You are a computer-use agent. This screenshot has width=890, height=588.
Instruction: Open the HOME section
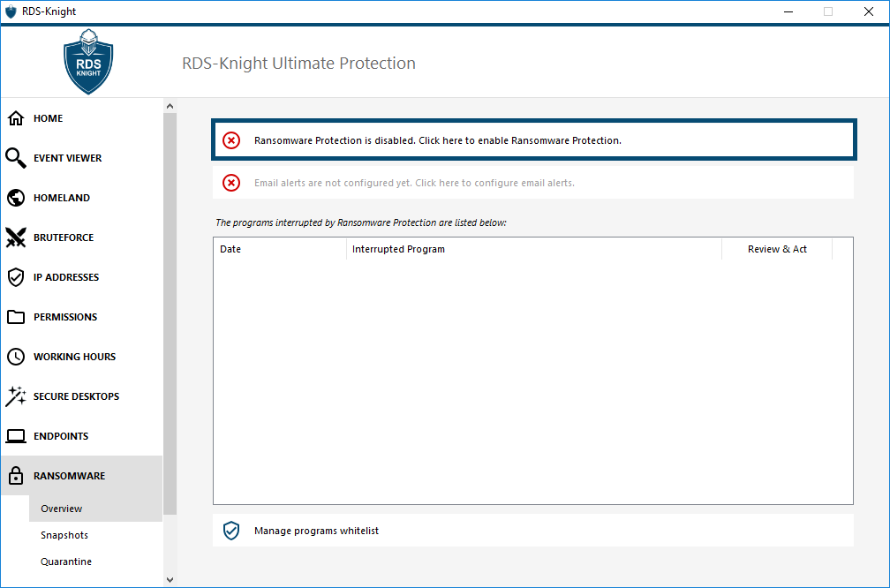click(x=82, y=118)
